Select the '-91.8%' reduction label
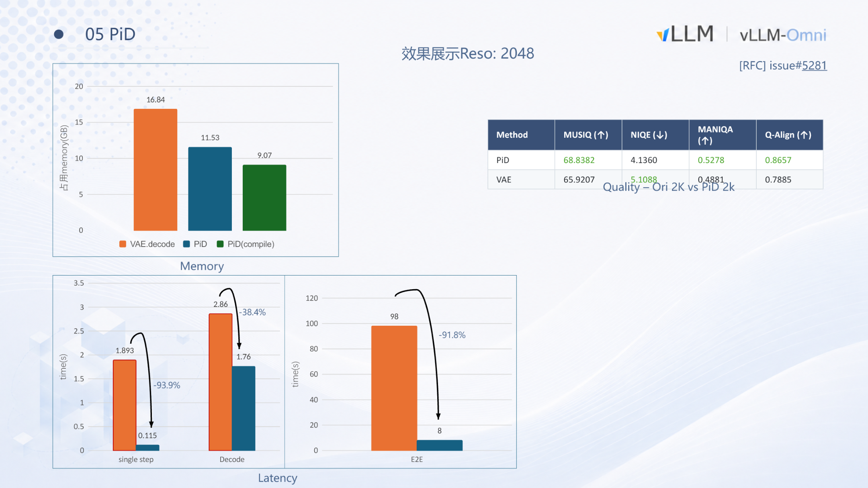 pyautogui.click(x=452, y=335)
